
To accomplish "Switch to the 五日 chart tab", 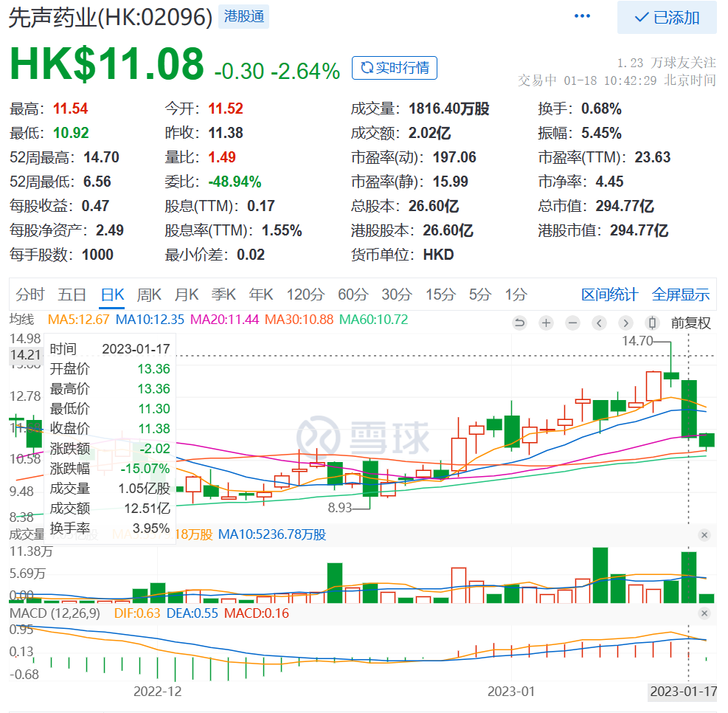I will (72, 294).
